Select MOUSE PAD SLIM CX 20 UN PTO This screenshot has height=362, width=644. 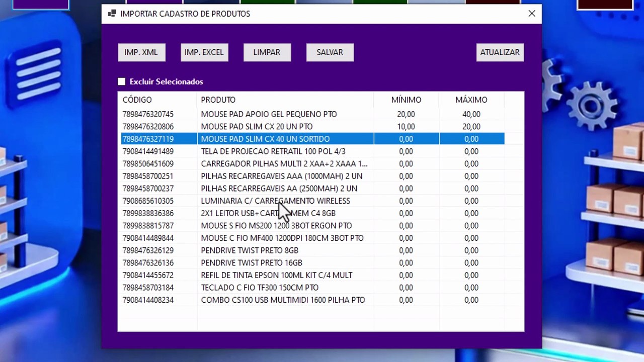257,127
